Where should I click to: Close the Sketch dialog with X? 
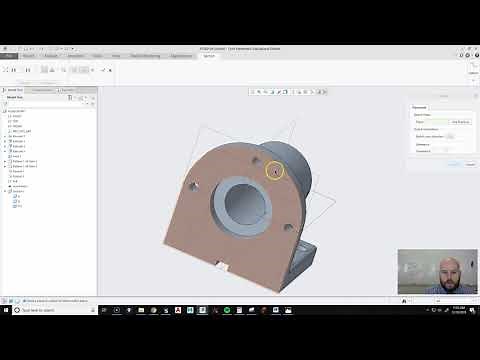[x=475, y=96]
